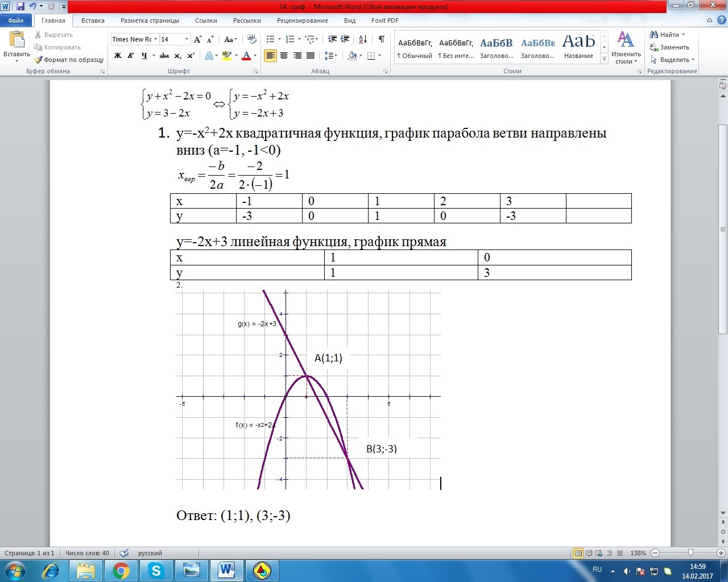Apply the Название style from gallery

pos(578,47)
